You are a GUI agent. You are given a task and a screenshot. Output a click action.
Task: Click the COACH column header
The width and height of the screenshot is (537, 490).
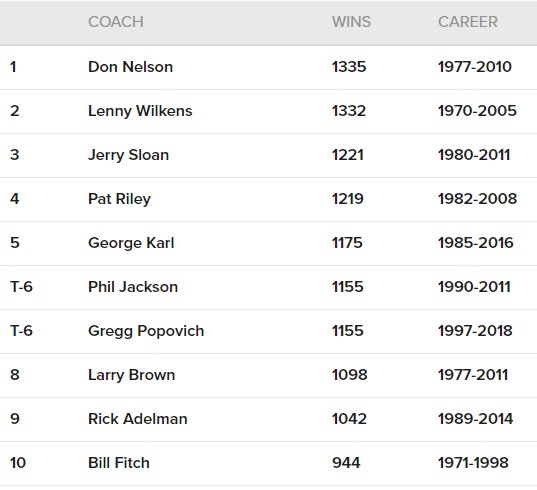pos(116,22)
